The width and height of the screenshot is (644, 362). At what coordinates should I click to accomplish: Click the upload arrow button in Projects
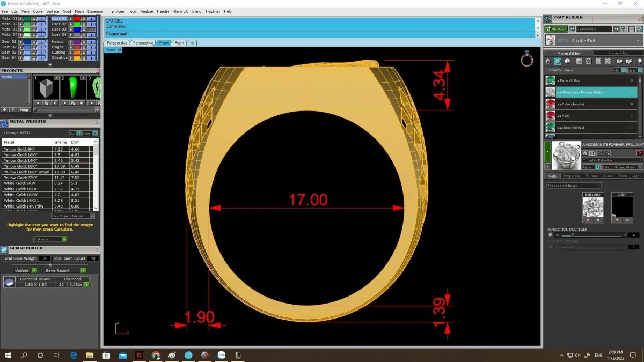tap(13, 110)
